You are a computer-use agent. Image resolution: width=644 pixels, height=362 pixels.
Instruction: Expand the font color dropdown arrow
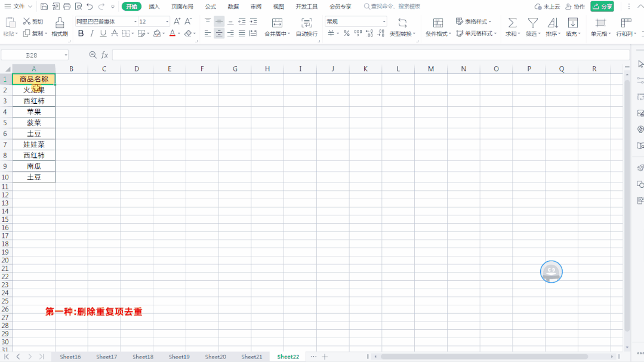(179, 33)
